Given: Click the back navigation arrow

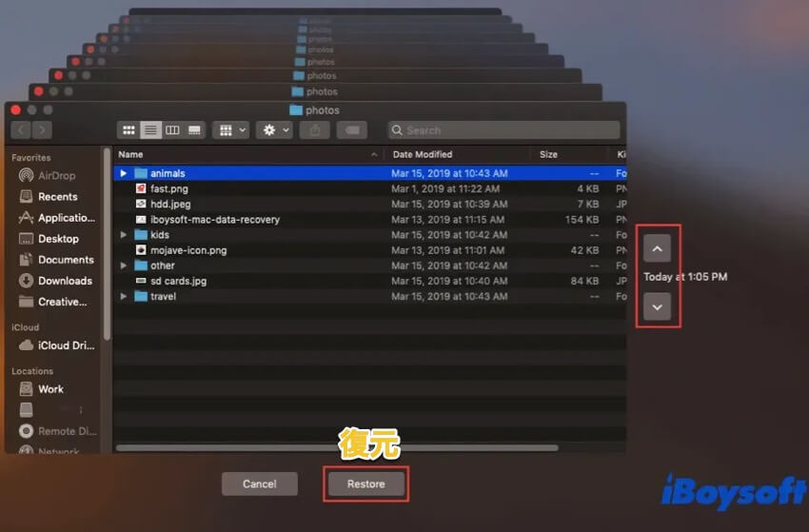Looking at the screenshot, I should pos(22,129).
